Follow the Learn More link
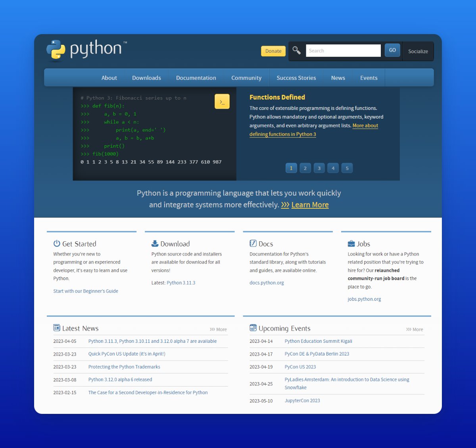The height and width of the screenshot is (448, 476). tap(310, 205)
